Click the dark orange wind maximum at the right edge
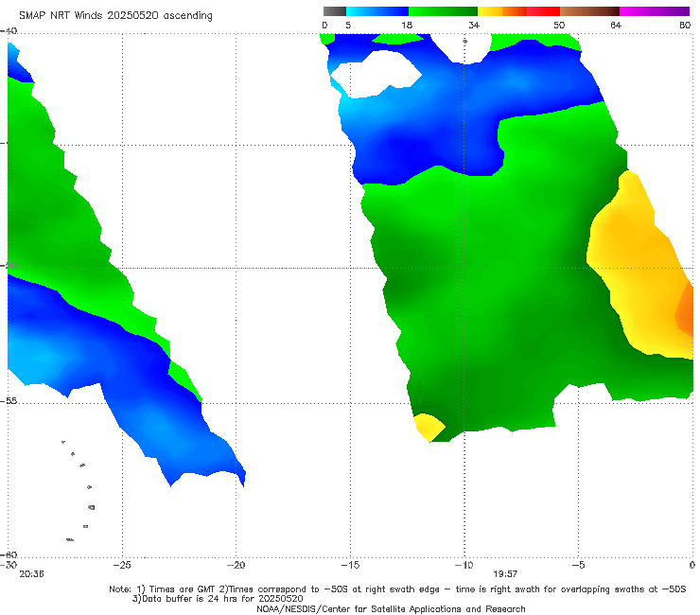The height and width of the screenshot is (615, 700). [x=686, y=310]
